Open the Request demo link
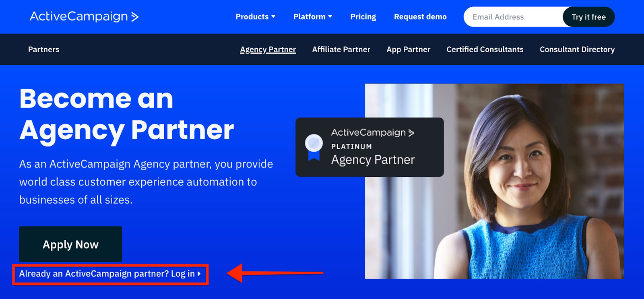The image size is (644, 299). 420,17
